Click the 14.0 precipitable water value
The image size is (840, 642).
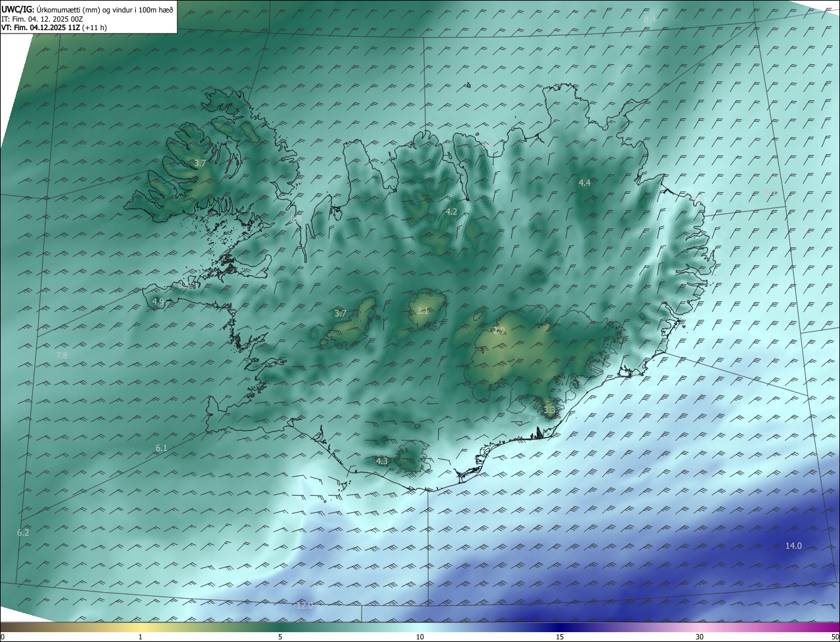pos(793,546)
